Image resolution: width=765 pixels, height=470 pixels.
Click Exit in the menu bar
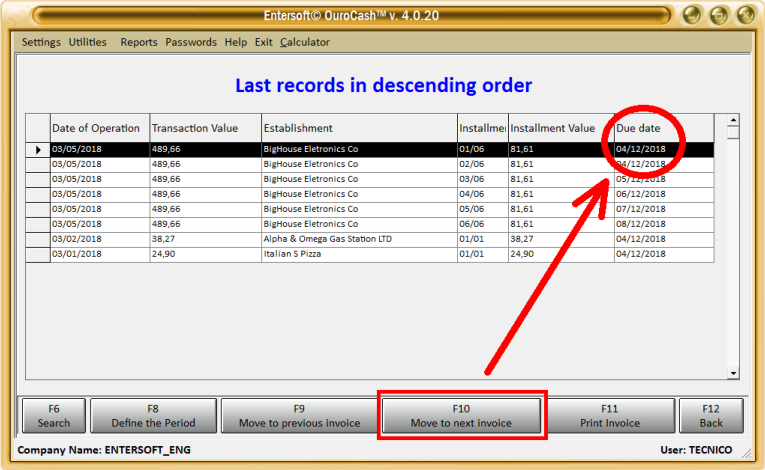263,42
